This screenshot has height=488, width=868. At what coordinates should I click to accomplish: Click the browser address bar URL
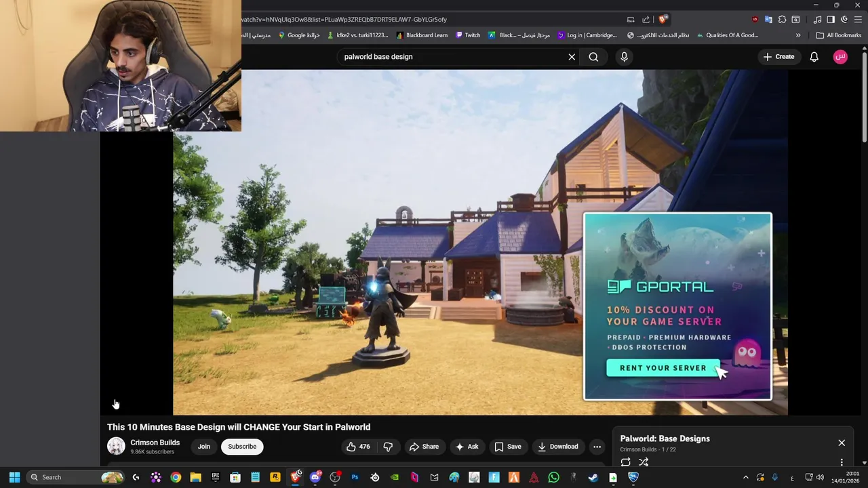pyautogui.click(x=344, y=20)
